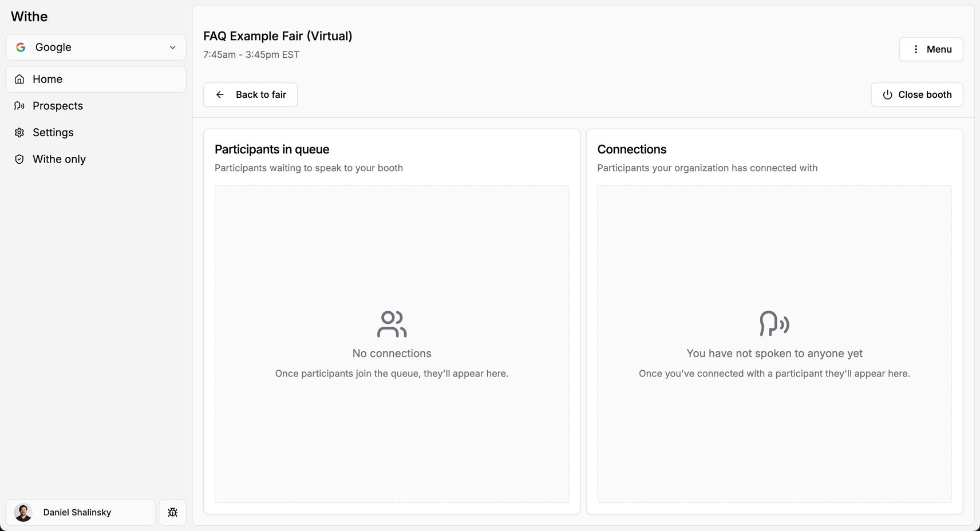Select Withe only in sidebar
The width and height of the screenshot is (980, 531).
click(x=96, y=159)
